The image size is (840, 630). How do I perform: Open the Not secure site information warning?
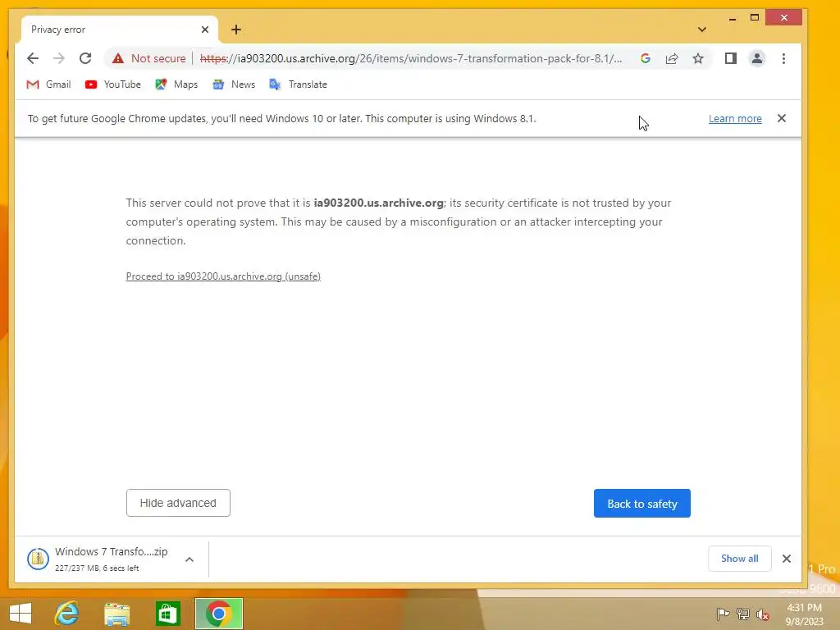point(149,58)
